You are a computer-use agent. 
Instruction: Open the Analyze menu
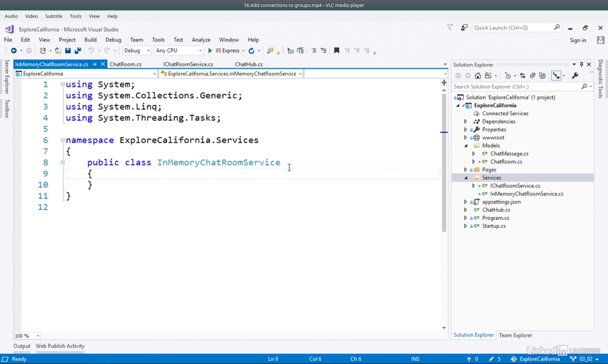(x=201, y=40)
